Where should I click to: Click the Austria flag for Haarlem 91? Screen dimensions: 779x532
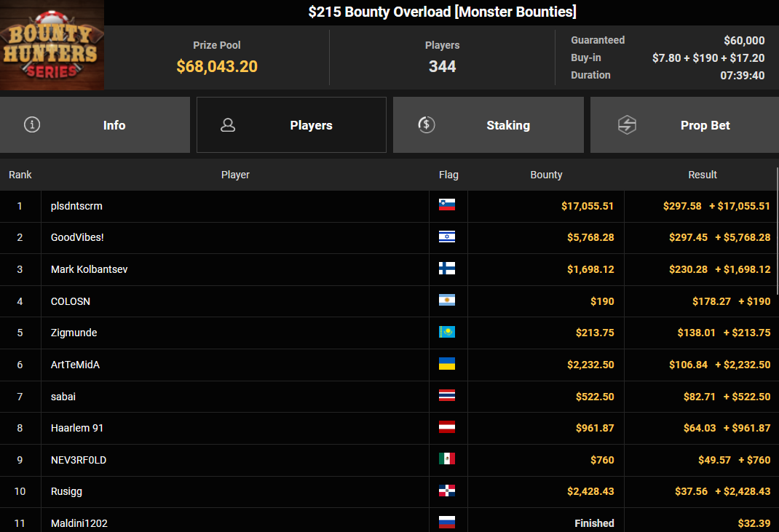[446, 427]
